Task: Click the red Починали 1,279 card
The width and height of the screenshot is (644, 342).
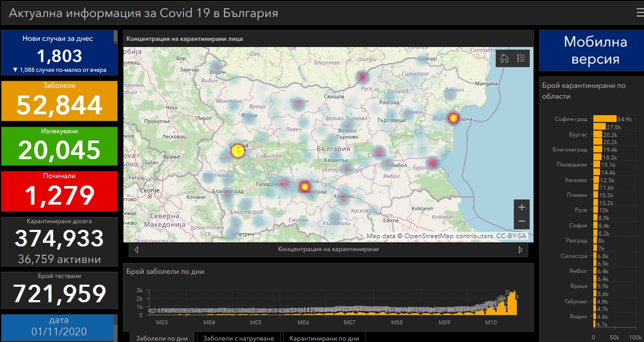Action: (x=59, y=191)
